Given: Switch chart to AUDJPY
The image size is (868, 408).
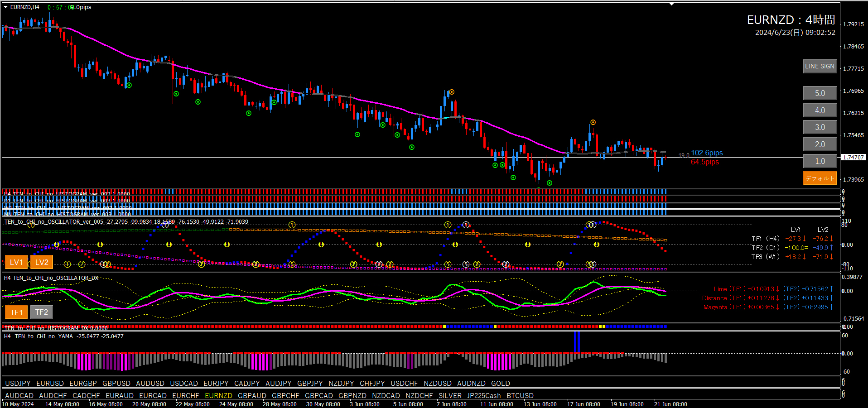Looking at the screenshot, I should 279,384.
